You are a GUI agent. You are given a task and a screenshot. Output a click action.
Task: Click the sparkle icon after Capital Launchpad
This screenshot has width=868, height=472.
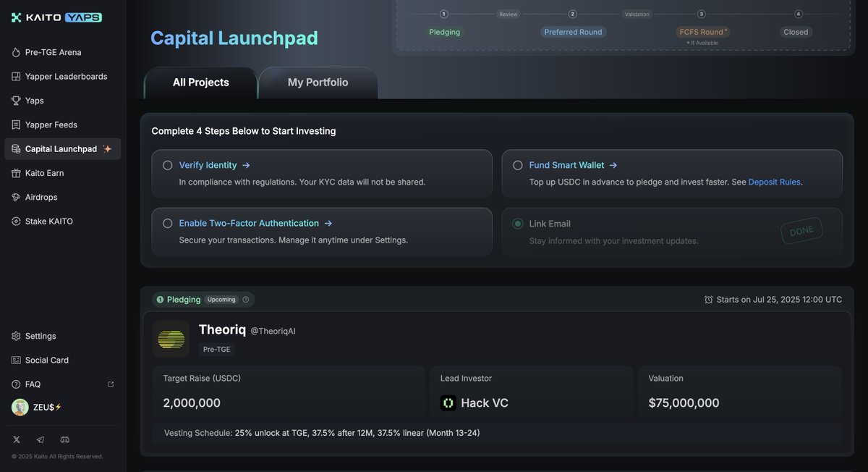click(107, 148)
